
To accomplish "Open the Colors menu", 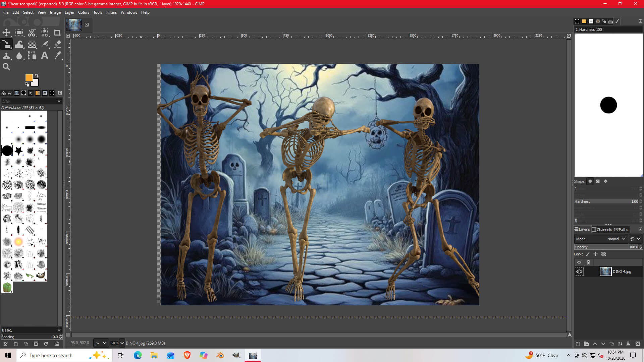I will [84, 12].
